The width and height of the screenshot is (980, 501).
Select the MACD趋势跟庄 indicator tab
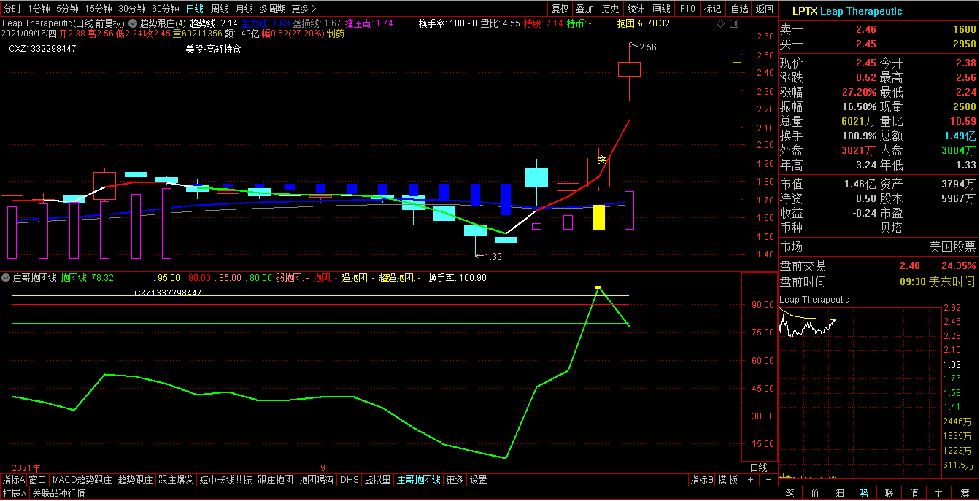(82, 480)
